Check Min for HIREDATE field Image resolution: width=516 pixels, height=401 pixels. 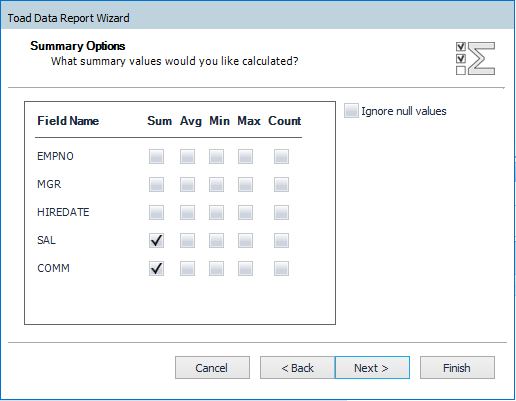click(216, 212)
